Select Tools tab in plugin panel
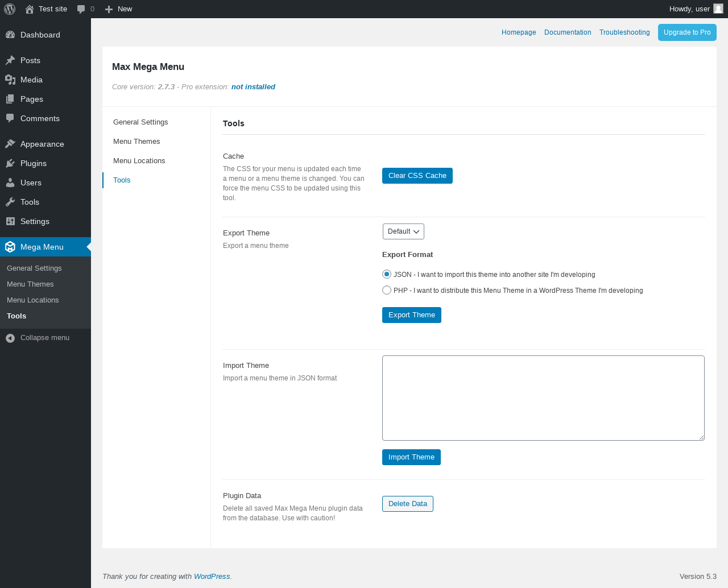The height and width of the screenshot is (588, 728). click(x=122, y=180)
